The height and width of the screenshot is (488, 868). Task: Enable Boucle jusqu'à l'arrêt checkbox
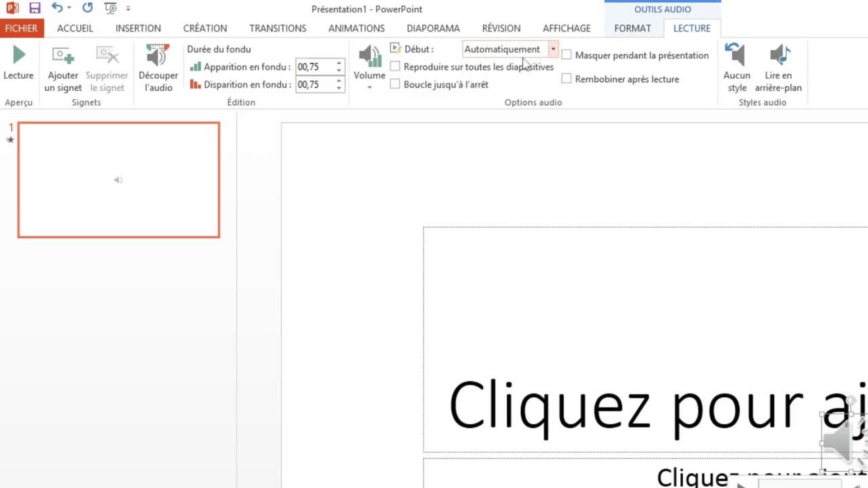click(x=395, y=84)
